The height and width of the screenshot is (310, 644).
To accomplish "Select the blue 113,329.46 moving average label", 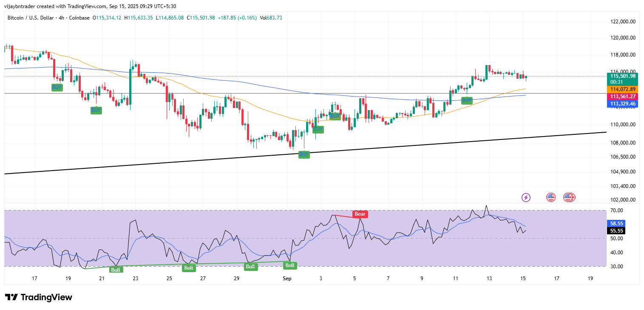I will click(x=622, y=103).
